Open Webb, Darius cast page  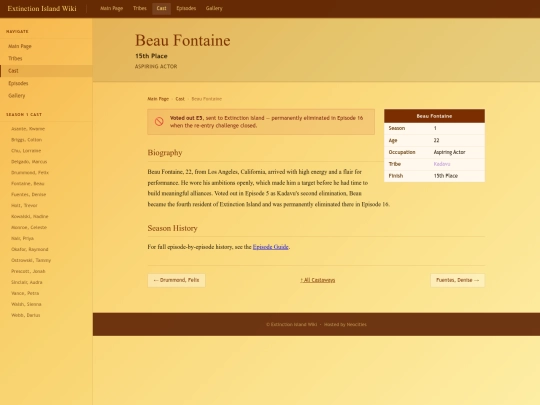(x=26, y=315)
